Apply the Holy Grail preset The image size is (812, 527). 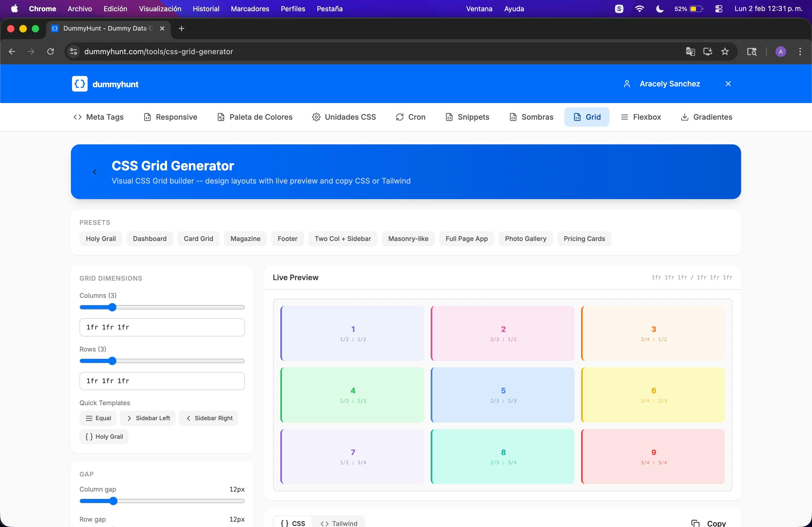coord(101,239)
